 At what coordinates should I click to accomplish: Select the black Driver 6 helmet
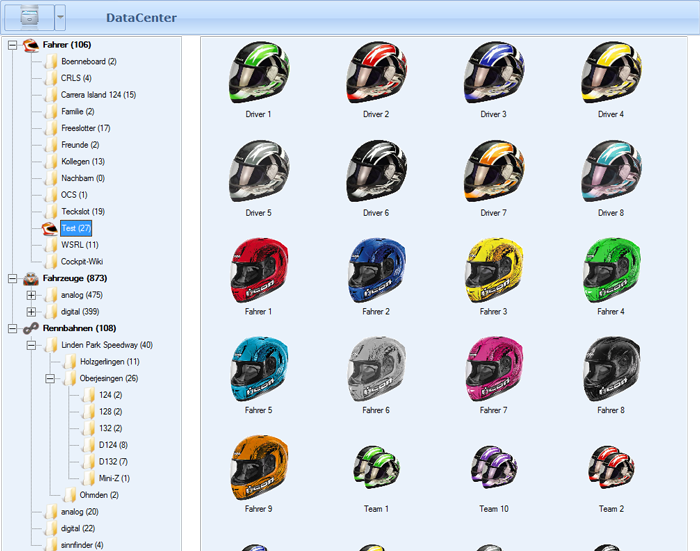[376, 171]
